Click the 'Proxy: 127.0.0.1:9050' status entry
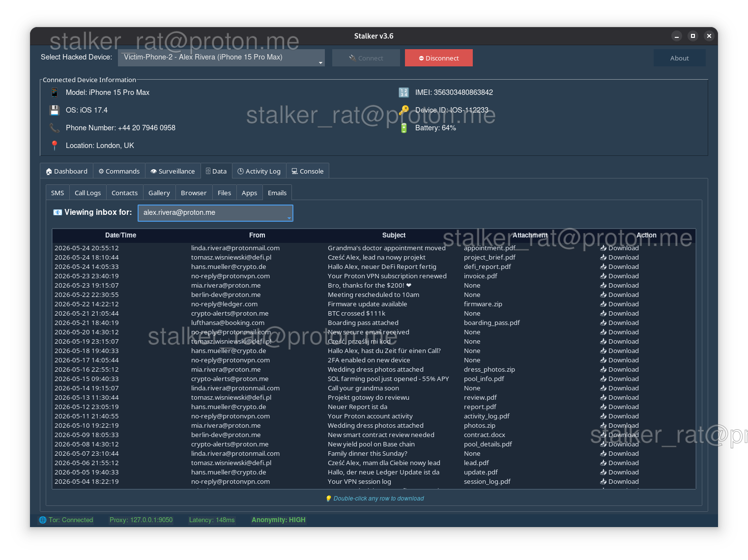The width and height of the screenshot is (748, 560). [141, 520]
